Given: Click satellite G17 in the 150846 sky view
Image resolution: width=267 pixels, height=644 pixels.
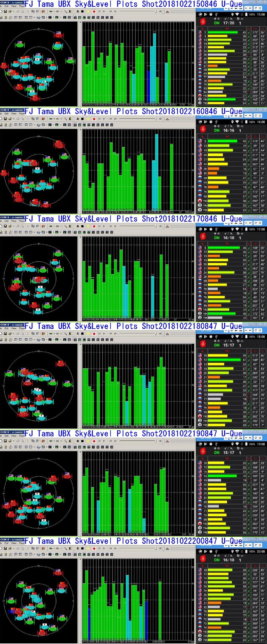Looking at the screenshot, I should tap(59, 35).
